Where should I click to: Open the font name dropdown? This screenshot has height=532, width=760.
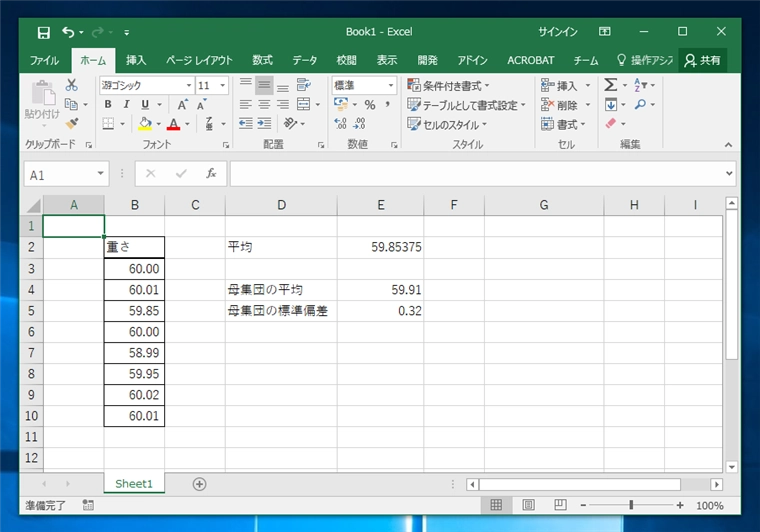[189, 86]
